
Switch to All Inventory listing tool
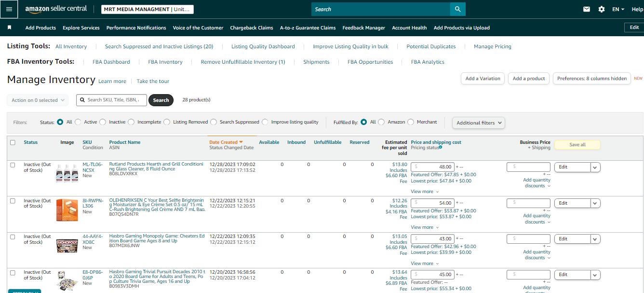click(71, 46)
